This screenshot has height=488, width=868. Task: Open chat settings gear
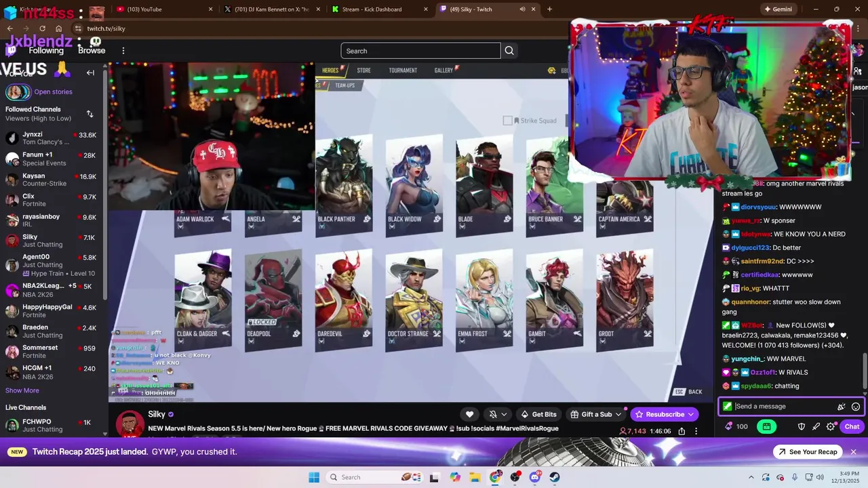click(831, 426)
